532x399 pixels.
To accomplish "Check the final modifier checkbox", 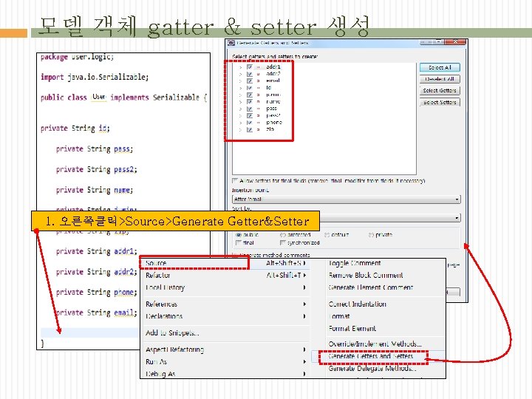I will 239,242.
